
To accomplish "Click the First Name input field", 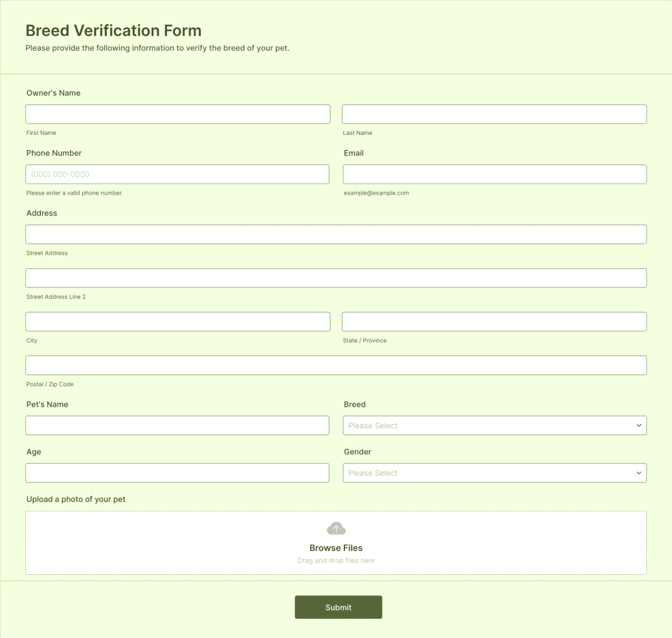I will point(178,114).
